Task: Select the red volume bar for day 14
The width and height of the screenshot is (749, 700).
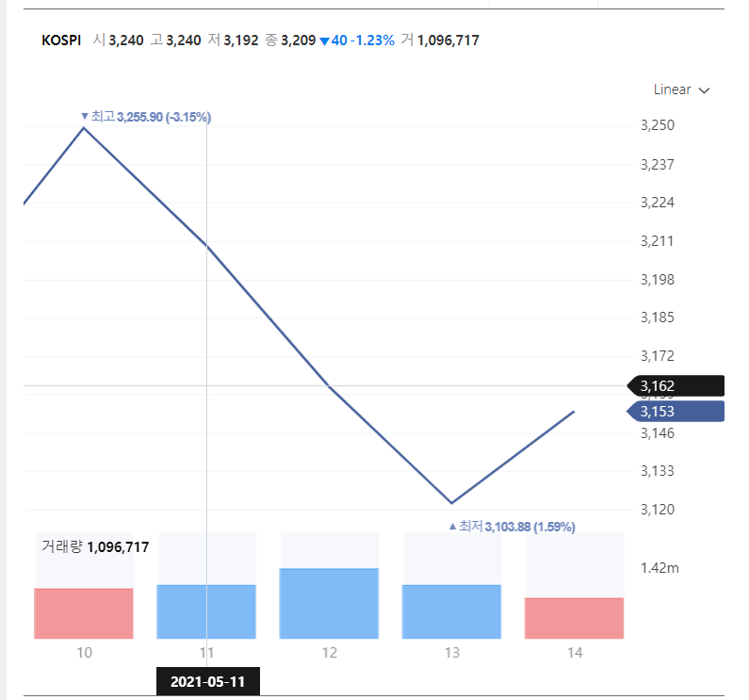Action: 574,618
